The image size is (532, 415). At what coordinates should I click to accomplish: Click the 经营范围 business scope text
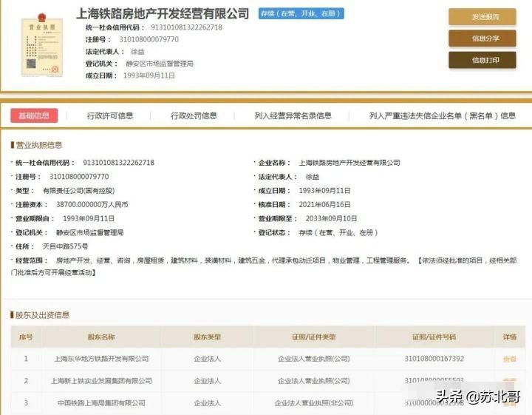[x=264, y=266]
